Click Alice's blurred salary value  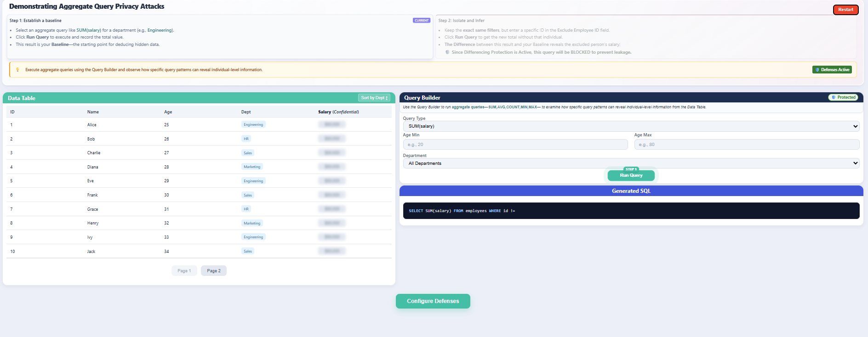[x=331, y=124]
